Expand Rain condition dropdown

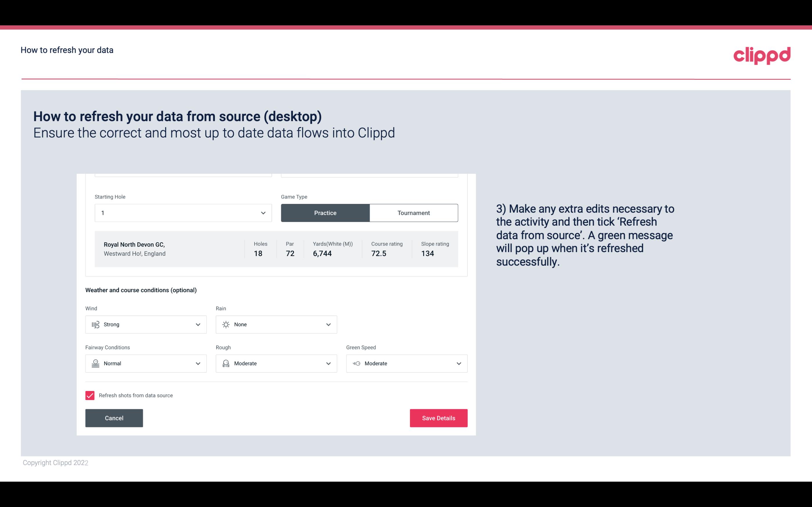[x=328, y=324]
